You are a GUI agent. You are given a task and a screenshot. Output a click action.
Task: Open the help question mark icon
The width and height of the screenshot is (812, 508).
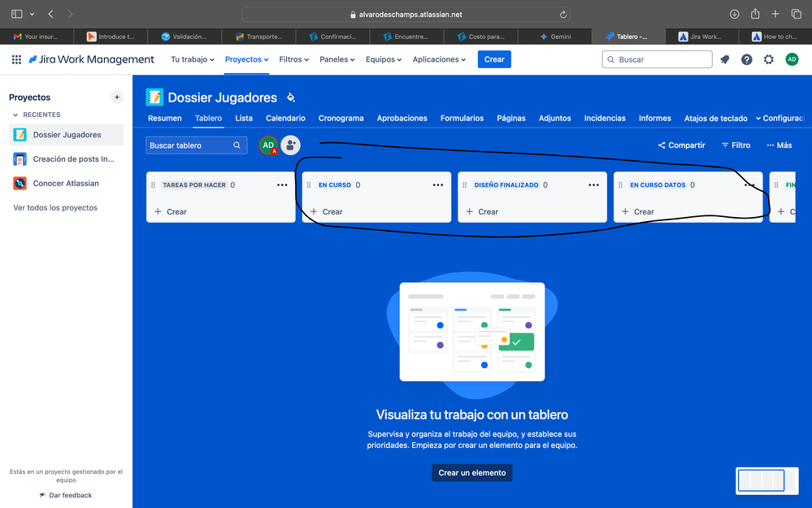pyautogui.click(x=746, y=59)
